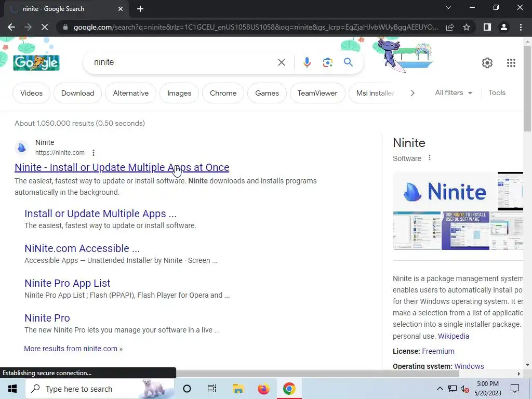Screen dimensions: 532x399
Task: Show more filter chips arrow
Action: [412, 93]
